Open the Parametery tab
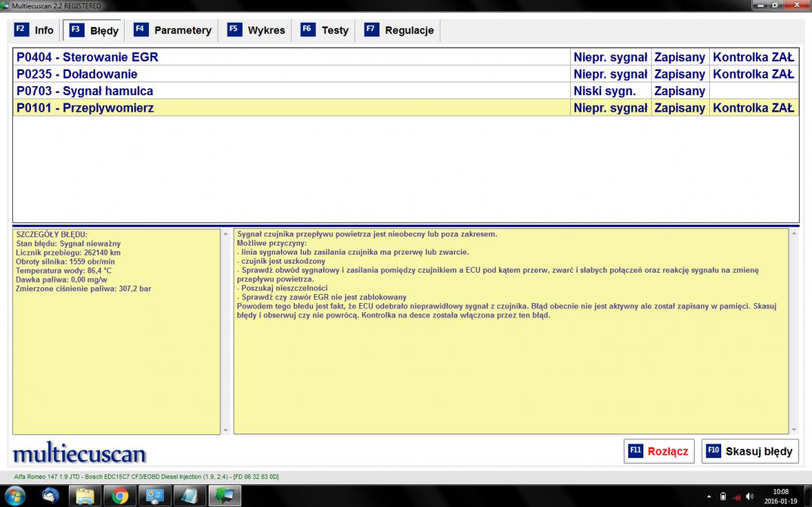The width and height of the screenshot is (812, 507). coord(173,30)
